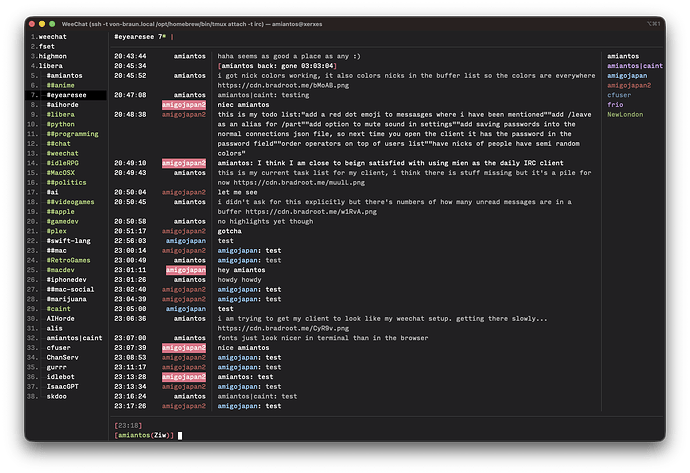Screen dimensions: 690x473
Task: Click the 'gotcha' message at 20:51:17
Action: coord(229,231)
